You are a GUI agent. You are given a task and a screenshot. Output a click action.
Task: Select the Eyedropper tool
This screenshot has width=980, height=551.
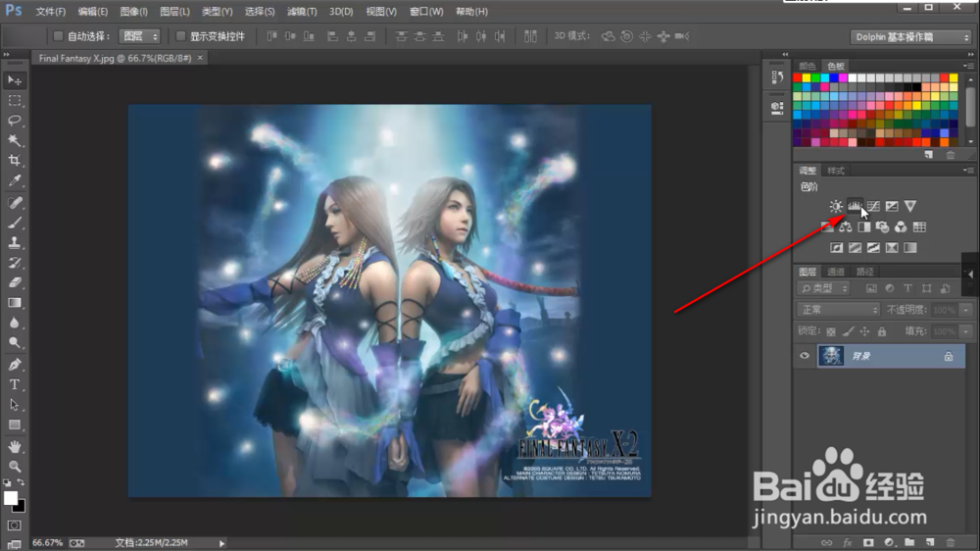pyautogui.click(x=15, y=180)
